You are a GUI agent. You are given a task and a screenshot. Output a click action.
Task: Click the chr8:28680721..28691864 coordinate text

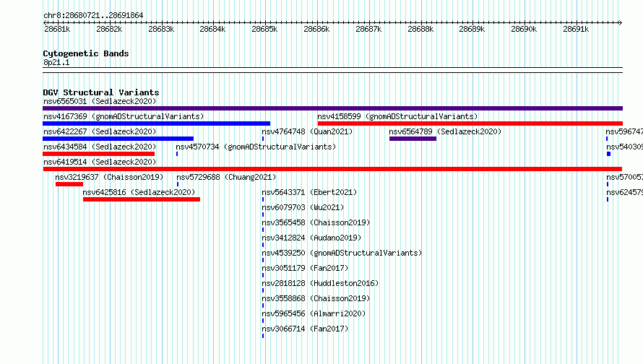tap(93, 15)
